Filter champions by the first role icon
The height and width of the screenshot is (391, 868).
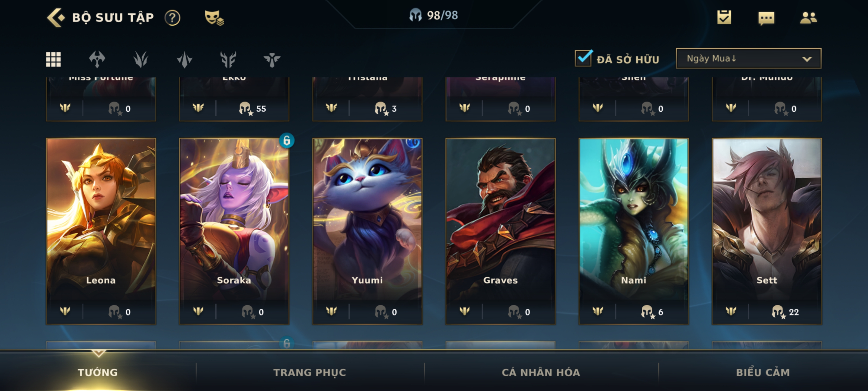tap(97, 59)
